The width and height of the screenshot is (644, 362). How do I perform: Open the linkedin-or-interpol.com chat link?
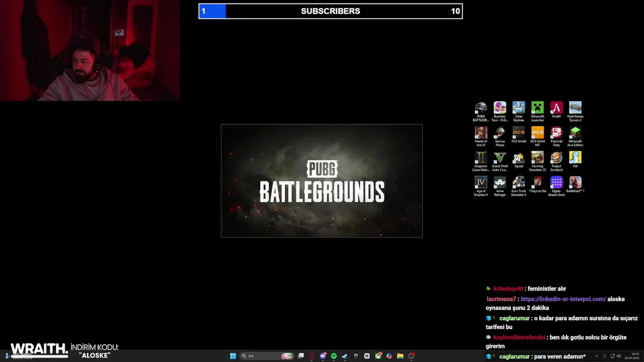tap(563, 299)
